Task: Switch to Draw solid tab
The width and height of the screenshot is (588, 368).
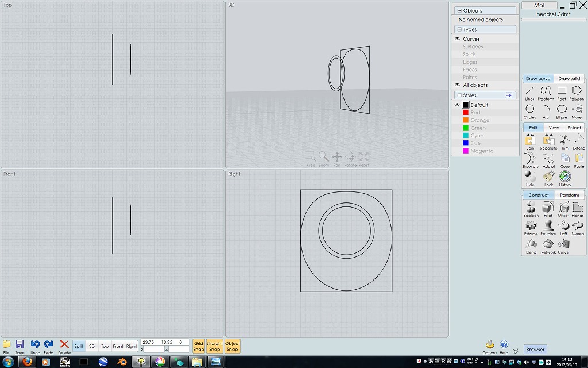Action: [x=569, y=78]
